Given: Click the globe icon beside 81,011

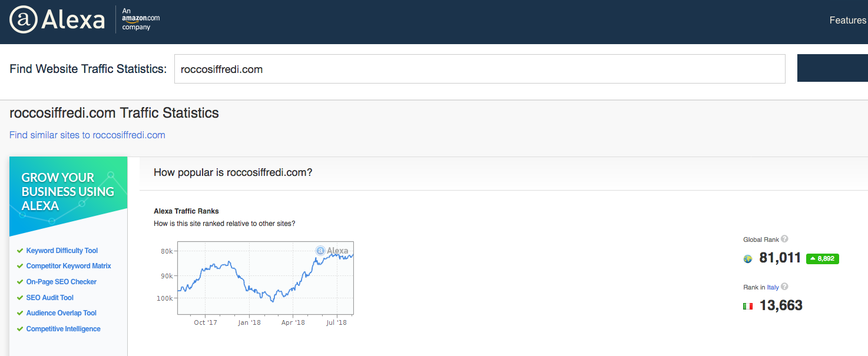Looking at the screenshot, I should pos(748,258).
